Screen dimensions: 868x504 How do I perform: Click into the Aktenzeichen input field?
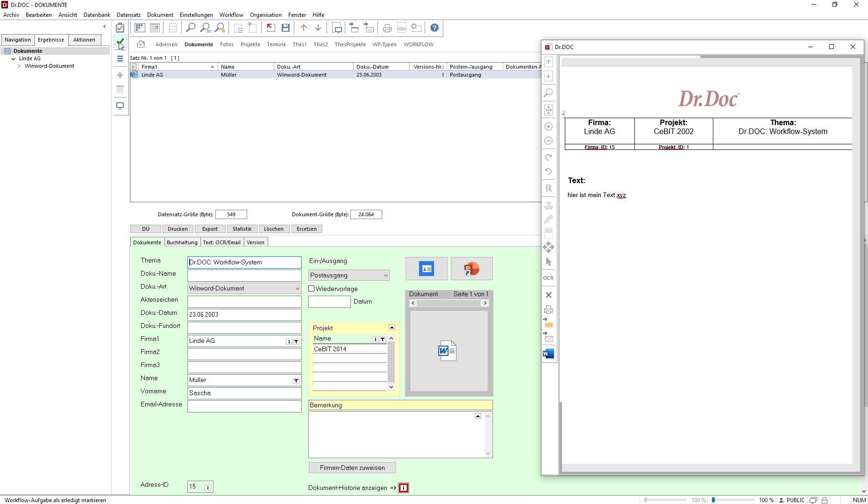[244, 302]
